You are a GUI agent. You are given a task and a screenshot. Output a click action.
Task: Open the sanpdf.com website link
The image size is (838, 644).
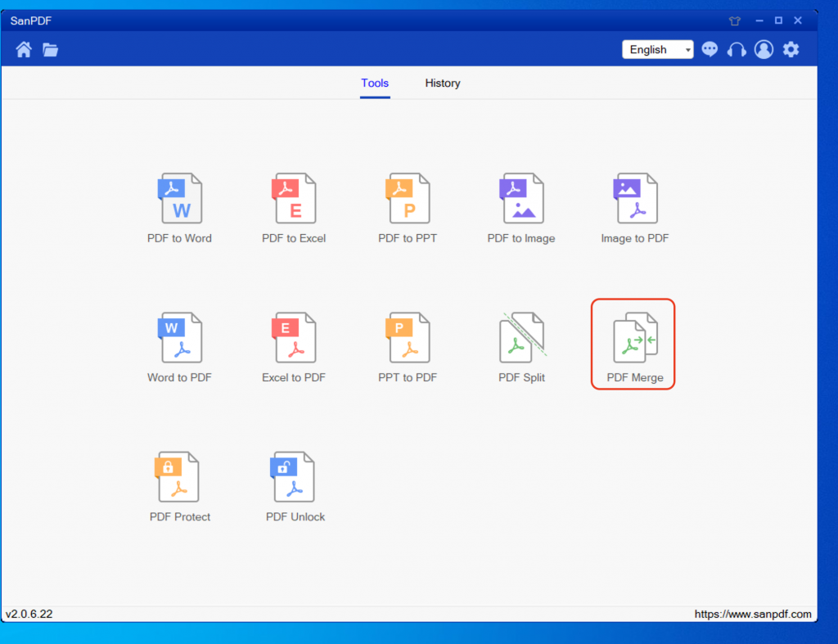tap(753, 614)
